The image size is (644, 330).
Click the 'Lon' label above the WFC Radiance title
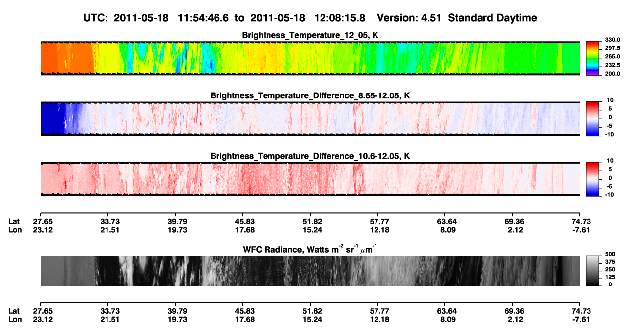(15, 230)
